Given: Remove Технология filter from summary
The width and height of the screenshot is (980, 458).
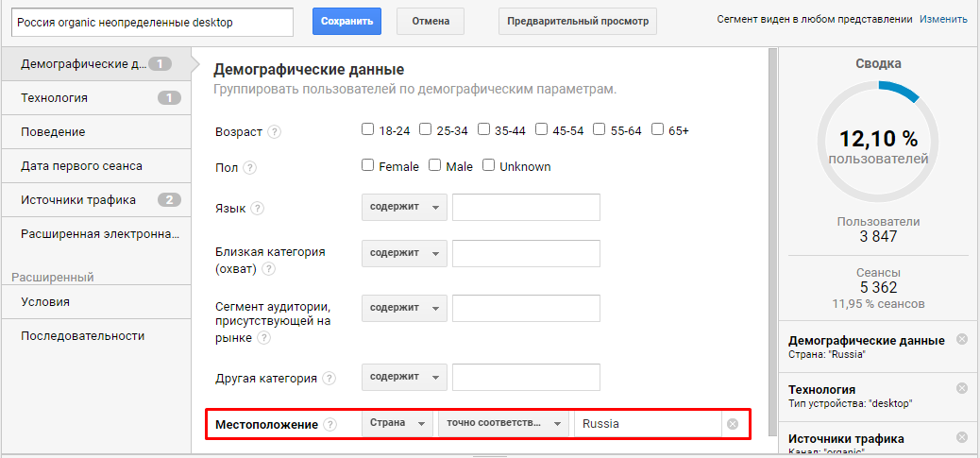Looking at the screenshot, I should click(962, 389).
